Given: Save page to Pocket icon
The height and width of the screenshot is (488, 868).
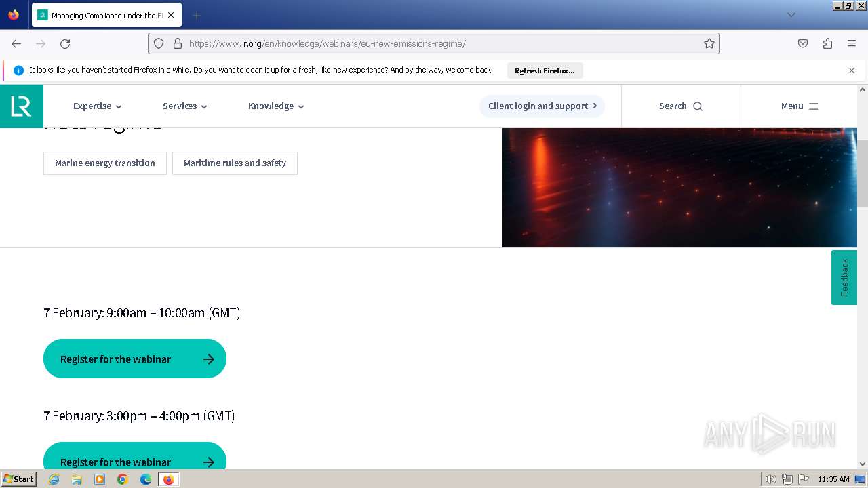Looking at the screenshot, I should click(803, 43).
